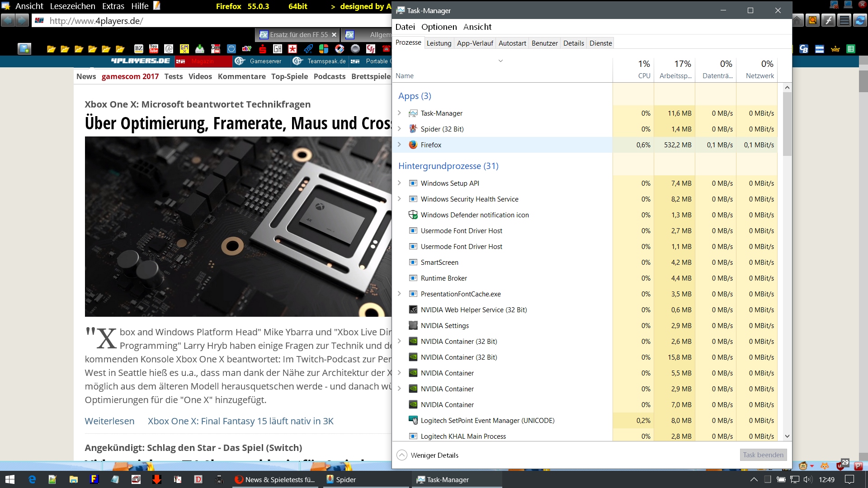Open the BZ bookmark icon
The image size is (868, 488).
click(139, 48)
